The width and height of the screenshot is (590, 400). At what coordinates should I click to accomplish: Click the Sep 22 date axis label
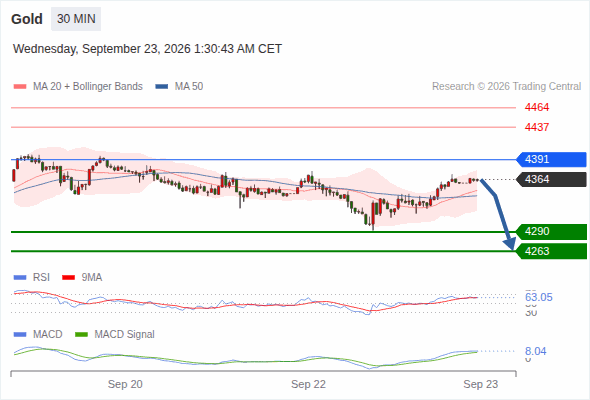point(308,384)
